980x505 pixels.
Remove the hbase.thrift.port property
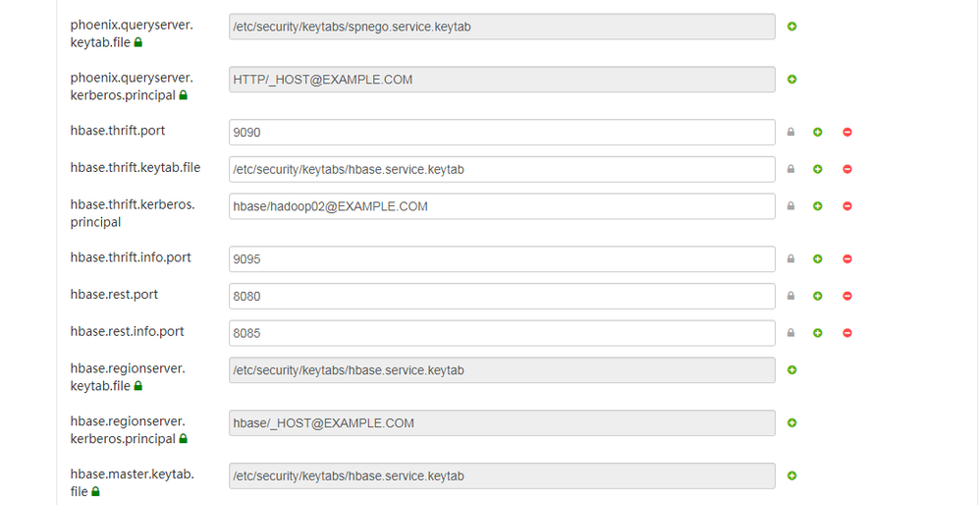tap(846, 132)
